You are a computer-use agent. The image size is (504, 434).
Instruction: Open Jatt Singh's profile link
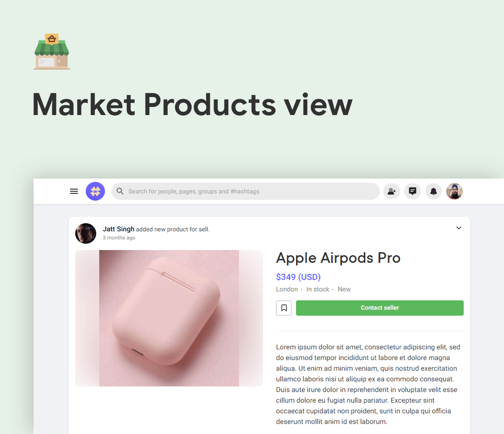tap(119, 229)
